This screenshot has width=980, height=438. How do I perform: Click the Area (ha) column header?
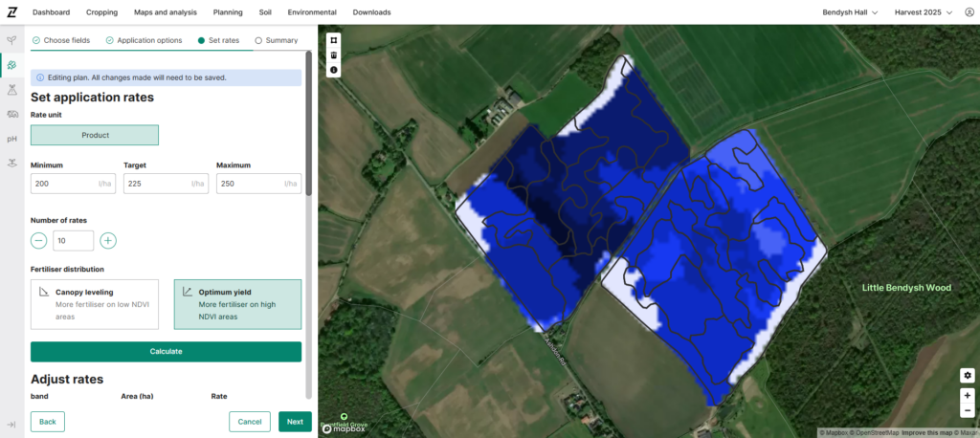[137, 396]
